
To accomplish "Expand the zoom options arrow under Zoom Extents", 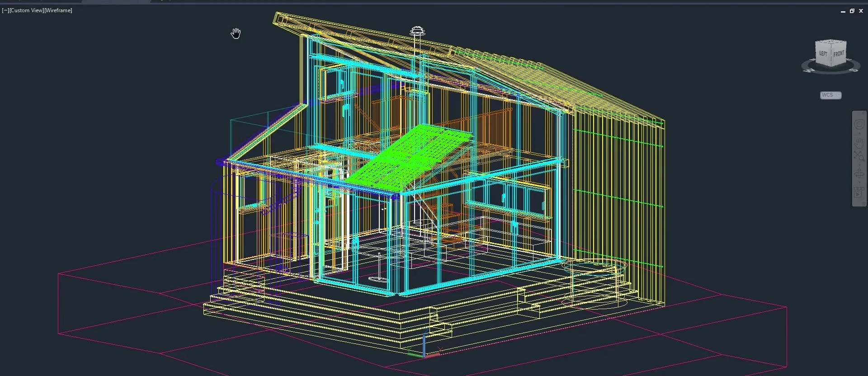I will pyautogui.click(x=859, y=165).
